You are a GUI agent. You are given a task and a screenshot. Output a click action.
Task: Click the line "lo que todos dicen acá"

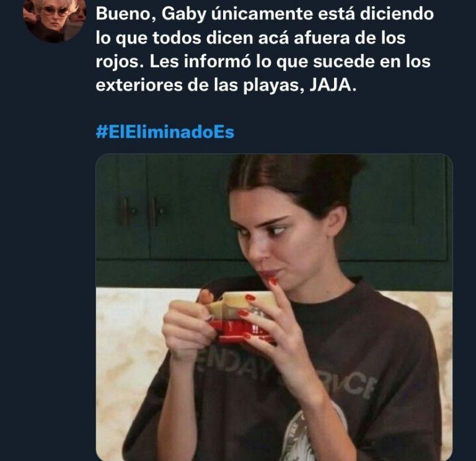tap(193, 38)
